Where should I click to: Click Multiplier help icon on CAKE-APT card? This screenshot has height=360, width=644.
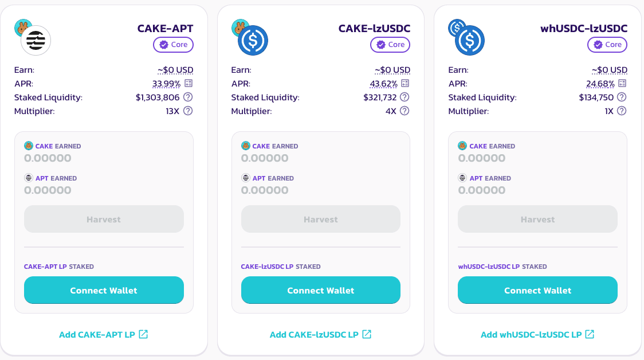click(188, 111)
